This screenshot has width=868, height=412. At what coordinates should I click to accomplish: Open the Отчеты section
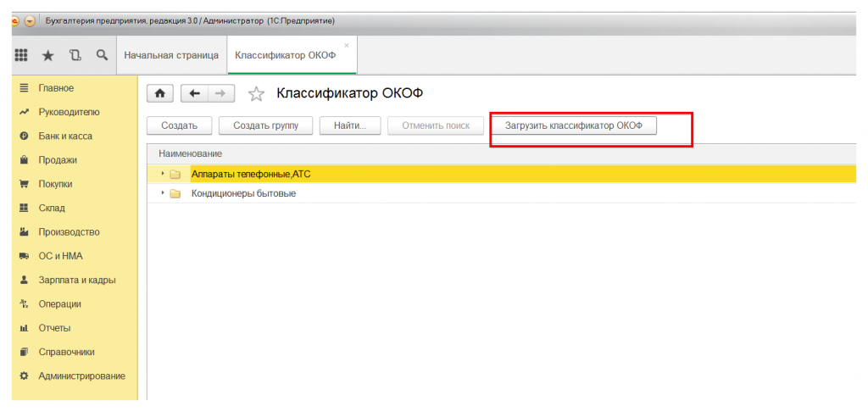(54, 328)
